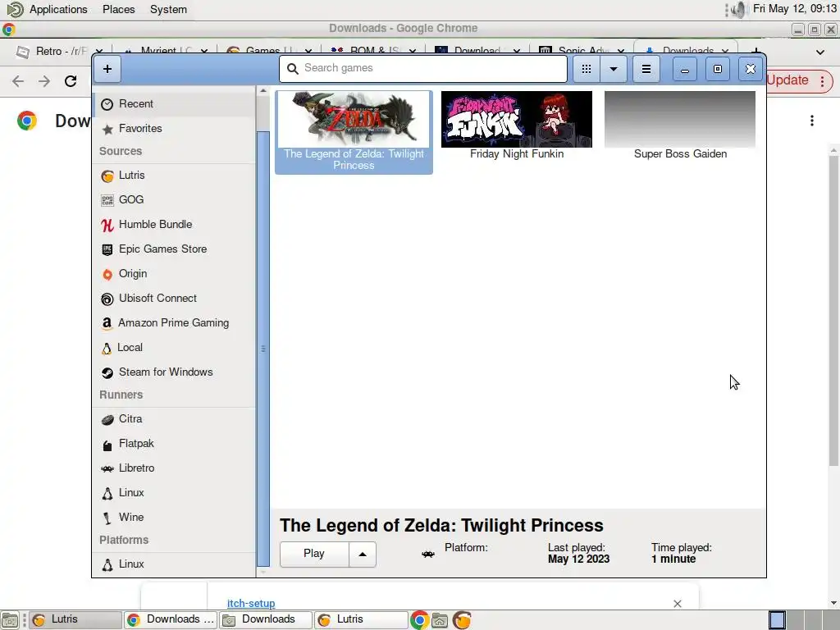Viewport: 840px width, 630px height.
Task: Open the Amazon Prime Gaming source
Action: (x=174, y=323)
